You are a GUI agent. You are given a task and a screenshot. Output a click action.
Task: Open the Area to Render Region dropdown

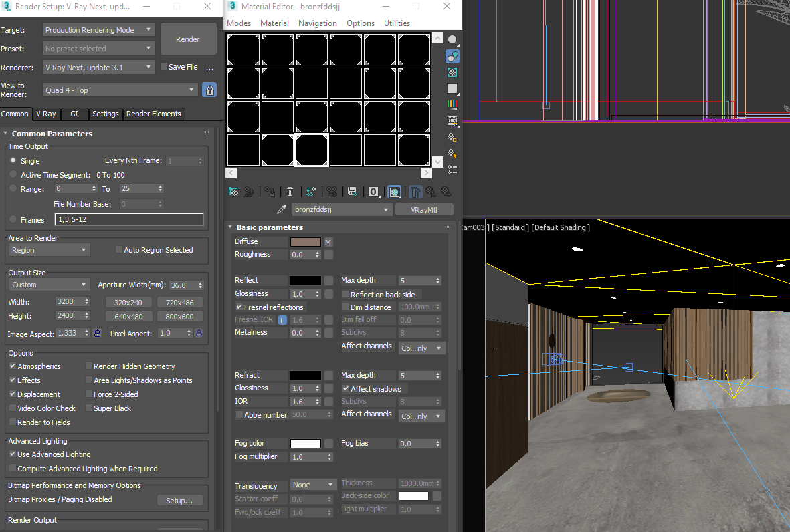(50, 250)
